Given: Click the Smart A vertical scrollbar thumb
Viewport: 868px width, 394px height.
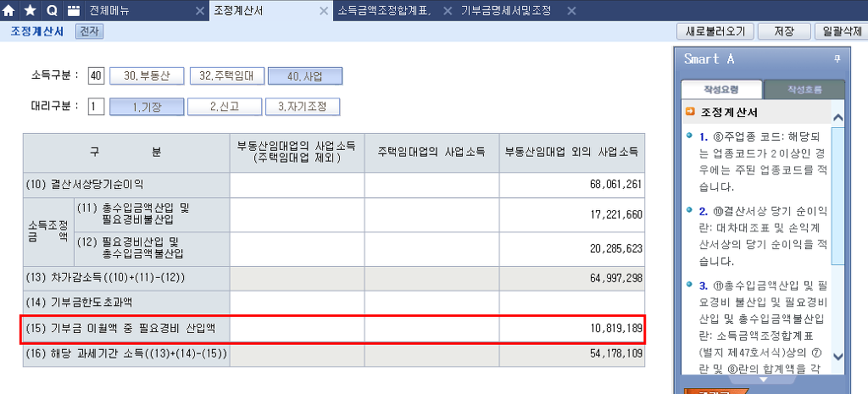Looking at the screenshot, I should click(838, 197).
